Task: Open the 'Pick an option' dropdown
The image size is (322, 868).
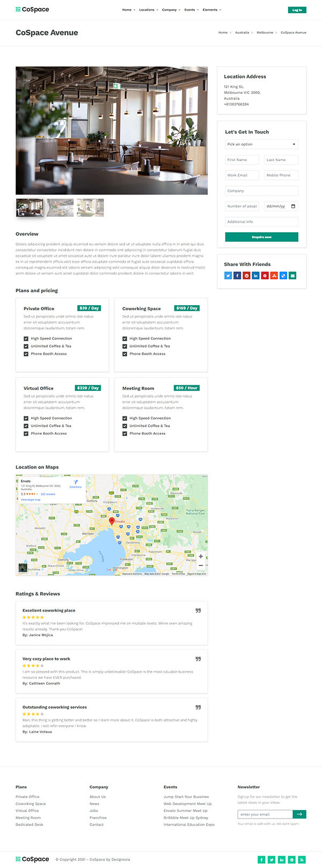Action: pos(261,144)
